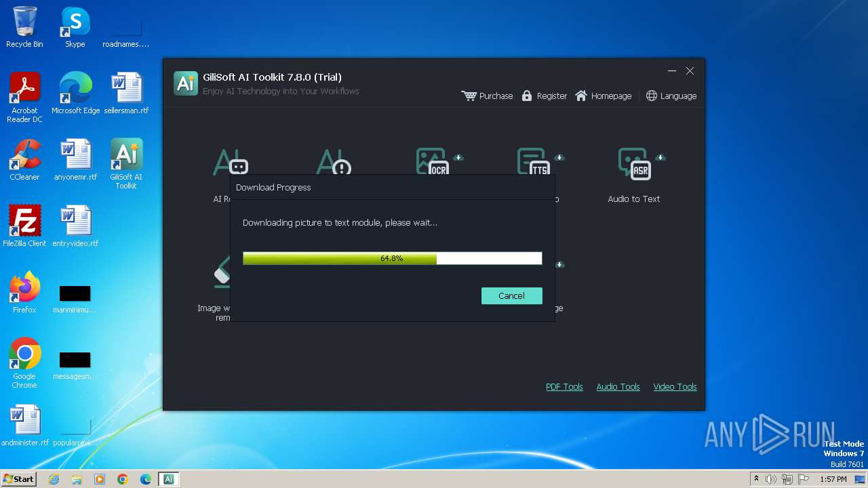Image resolution: width=868 pixels, height=488 pixels.
Task: Click the TTS text to speech icon
Action: click(x=532, y=162)
